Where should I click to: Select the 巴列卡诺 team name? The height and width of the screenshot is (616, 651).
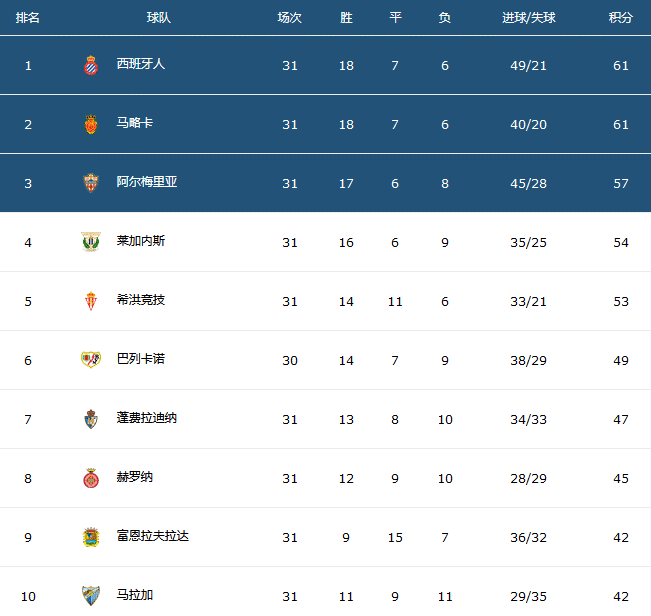pos(140,359)
